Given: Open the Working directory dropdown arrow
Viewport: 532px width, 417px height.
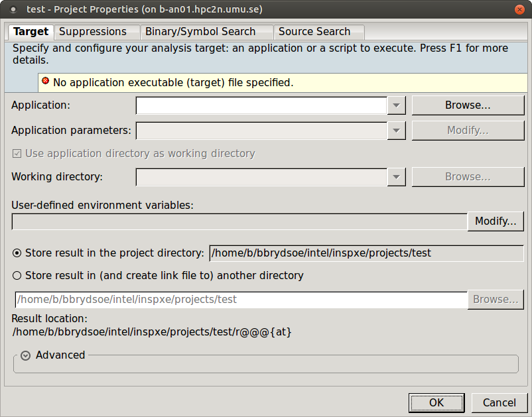Looking at the screenshot, I should (396, 177).
